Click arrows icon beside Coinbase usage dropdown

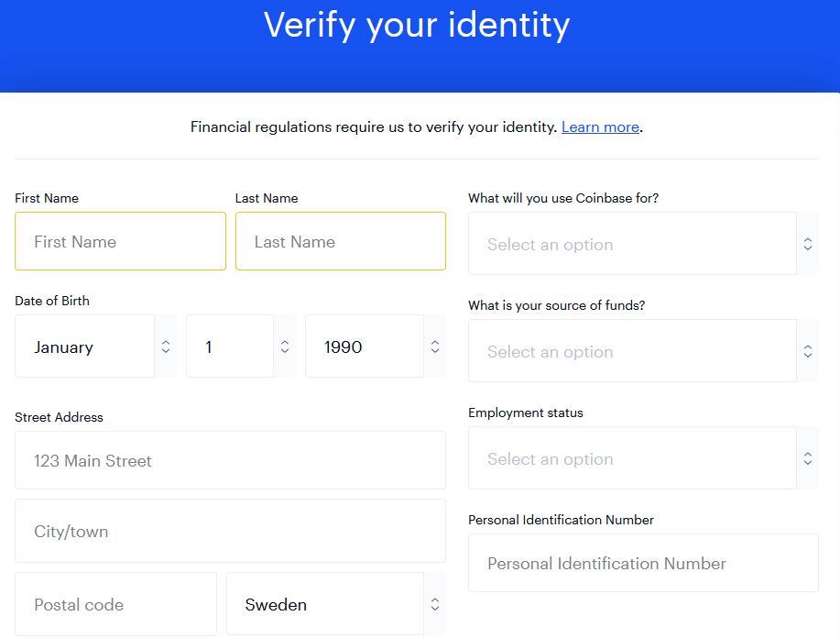(x=808, y=245)
